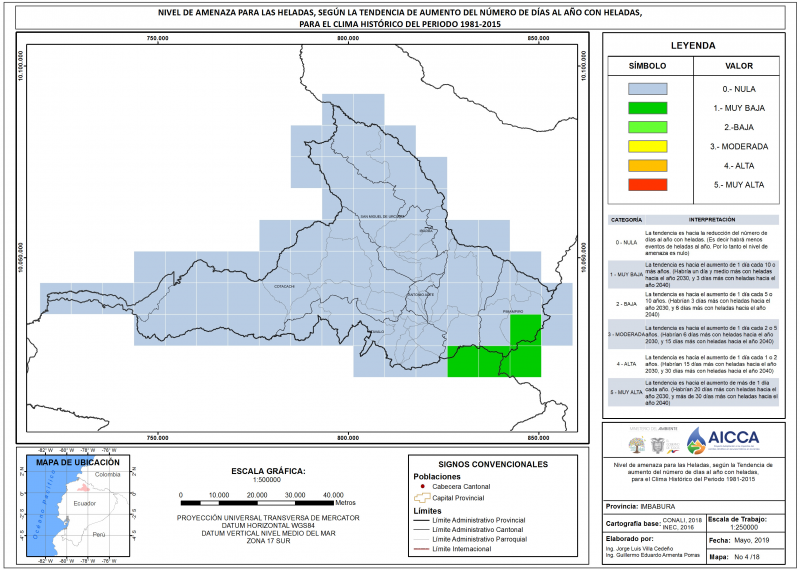Click the 'ZONA 17 SUR' line
The image size is (800, 570).
tap(268, 541)
